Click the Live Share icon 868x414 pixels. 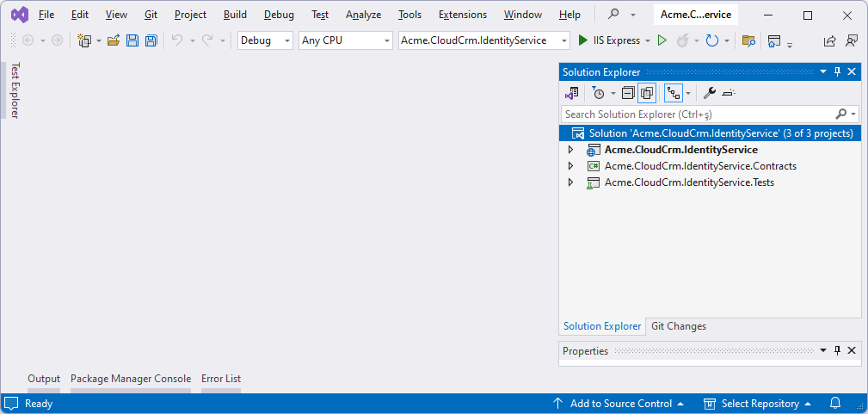[x=830, y=40]
